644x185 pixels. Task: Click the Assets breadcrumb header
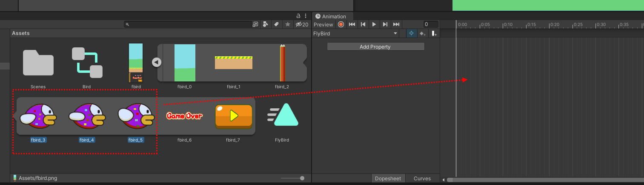(x=21, y=33)
